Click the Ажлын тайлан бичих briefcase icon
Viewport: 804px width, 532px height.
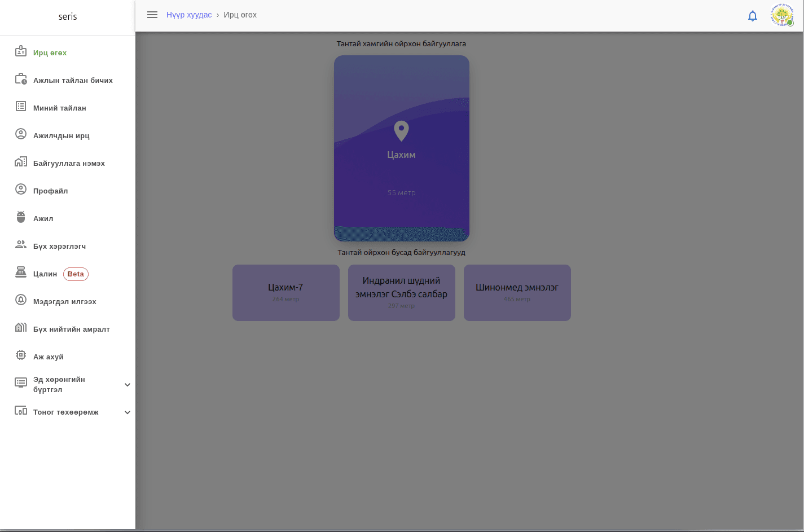21,80
